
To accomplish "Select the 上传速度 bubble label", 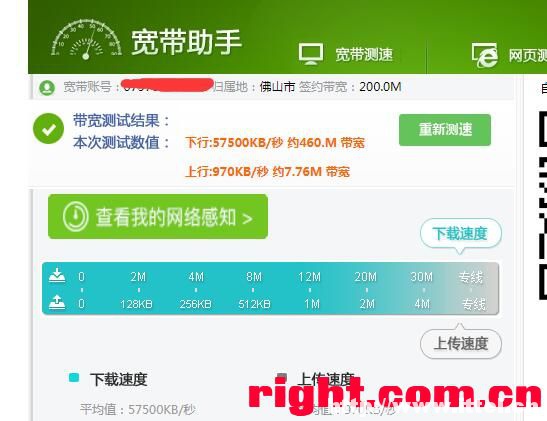I will (461, 344).
